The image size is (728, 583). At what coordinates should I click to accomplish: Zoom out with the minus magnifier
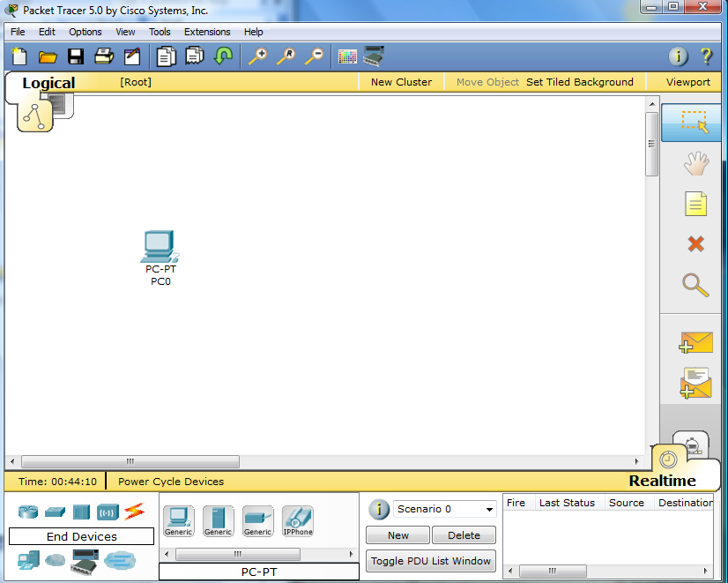click(x=315, y=56)
